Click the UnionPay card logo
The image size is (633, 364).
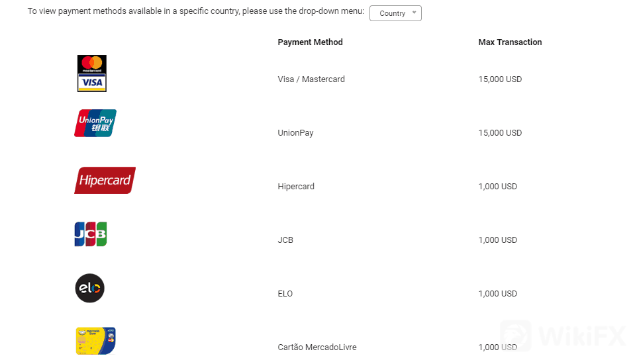95,123
